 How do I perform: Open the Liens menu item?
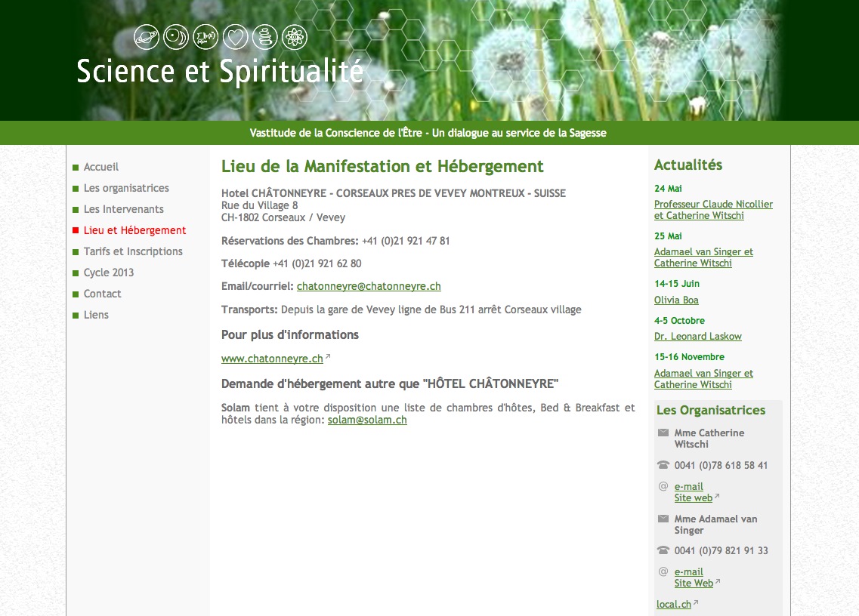coord(96,315)
